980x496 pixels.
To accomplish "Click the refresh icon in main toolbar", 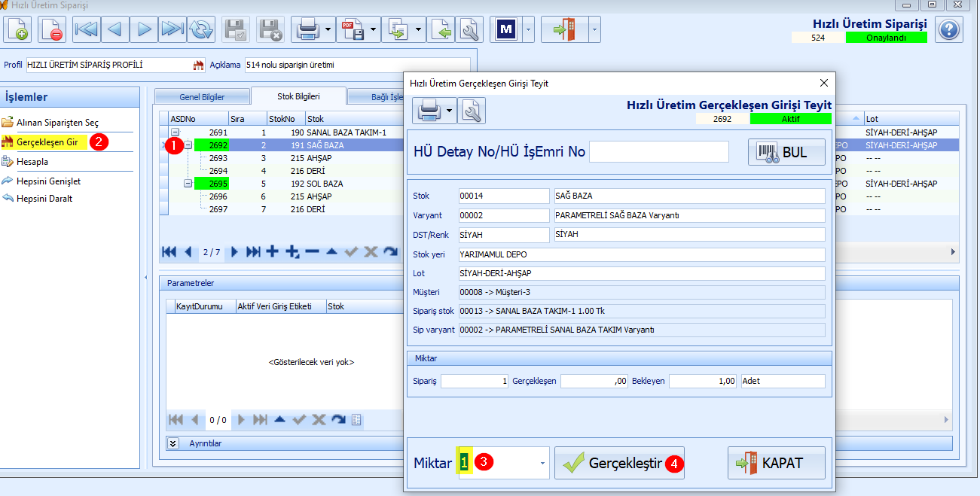I will click(201, 30).
